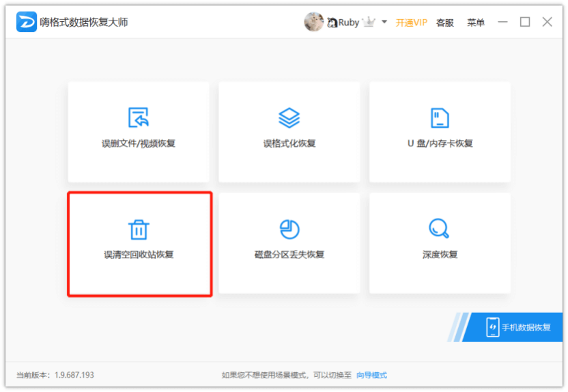Select the 误格式化恢复 layers icon
Image resolution: width=568 pixels, height=392 pixels.
(289, 117)
